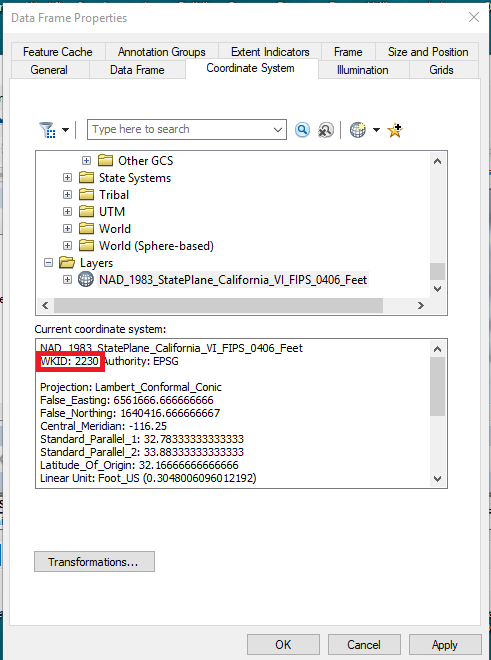The height and width of the screenshot is (660, 491).
Task: Select the World (Sphere-based) tree item
Action: pos(156,246)
